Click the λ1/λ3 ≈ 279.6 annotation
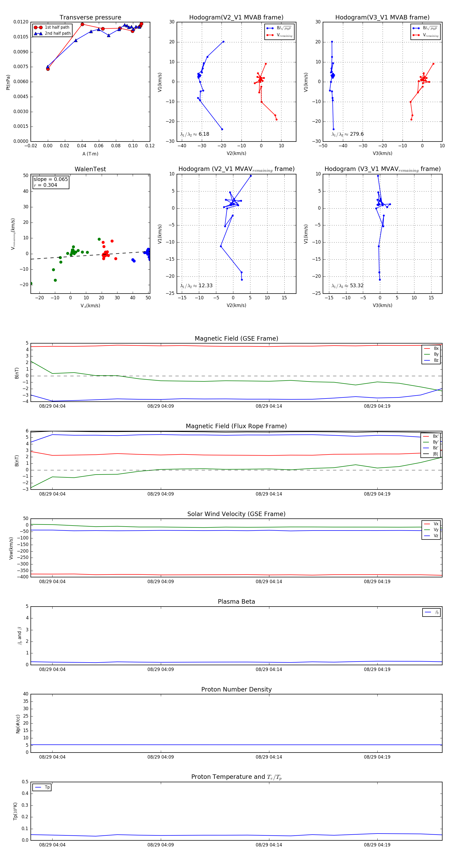This screenshot has width=473, height=868. [347, 134]
